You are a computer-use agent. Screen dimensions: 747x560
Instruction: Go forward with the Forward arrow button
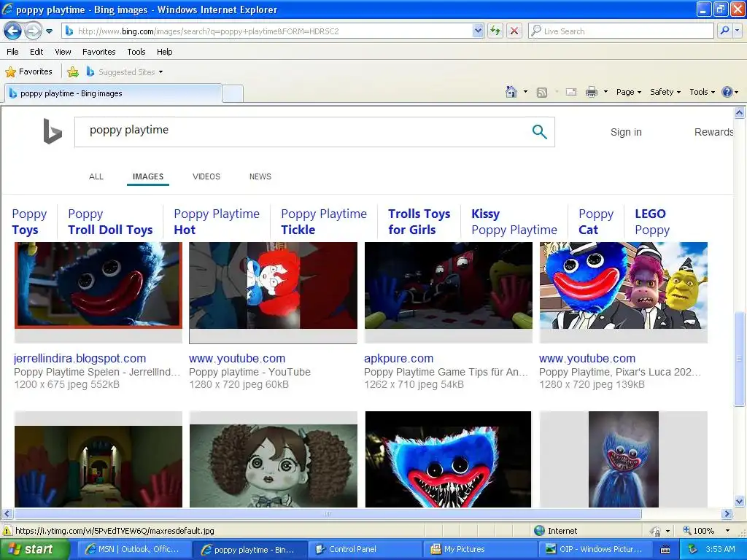(33, 31)
